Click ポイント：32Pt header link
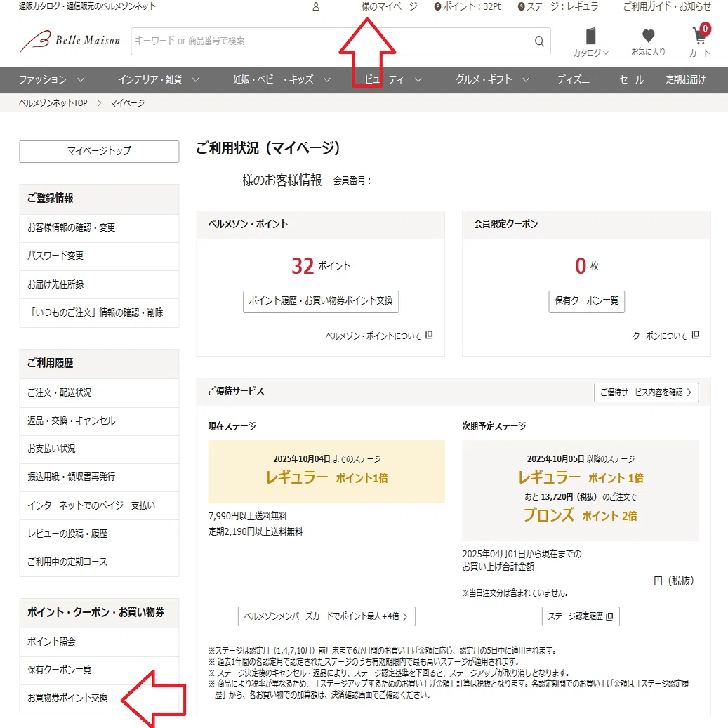The height and width of the screenshot is (728, 728). [472, 6]
